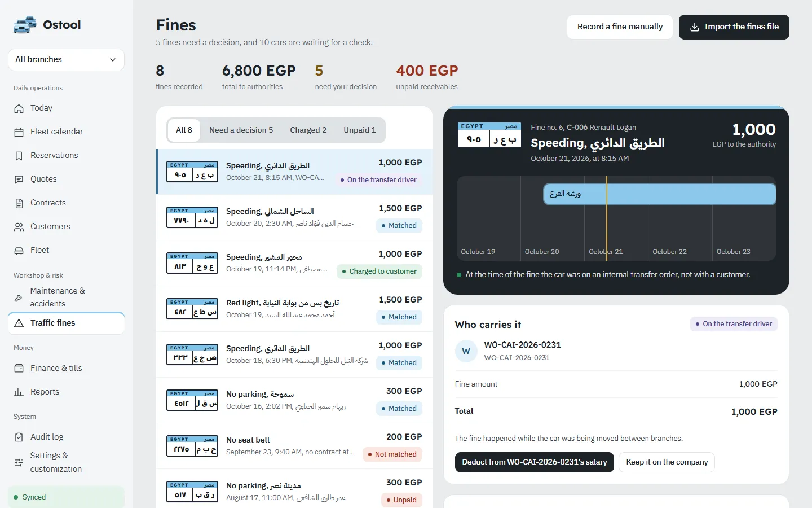Open the Charged 2 tab
812x508 pixels.
point(308,130)
